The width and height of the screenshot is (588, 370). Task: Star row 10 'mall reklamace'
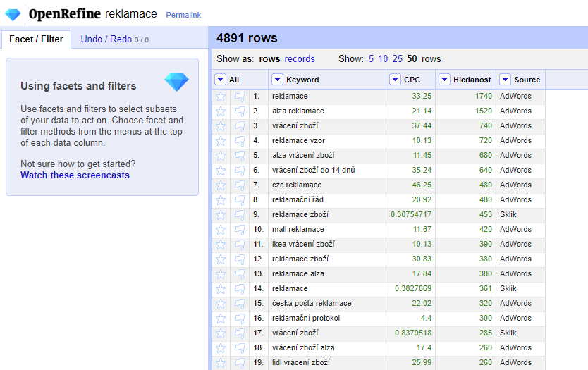(221, 230)
